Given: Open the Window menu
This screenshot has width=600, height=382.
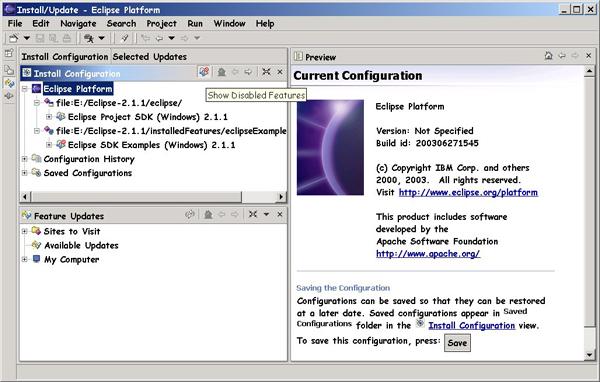Looking at the screenshot, I should (x=229, y=23).
